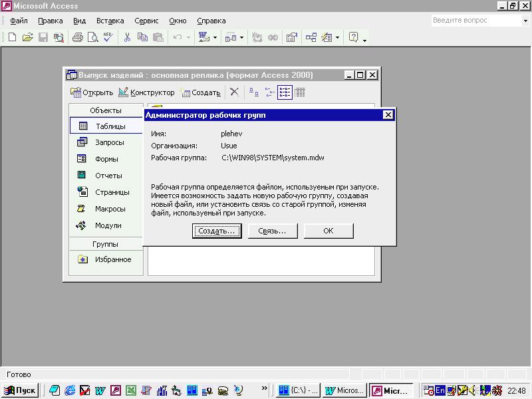Open the Сервис menu

tap(146, 21)
